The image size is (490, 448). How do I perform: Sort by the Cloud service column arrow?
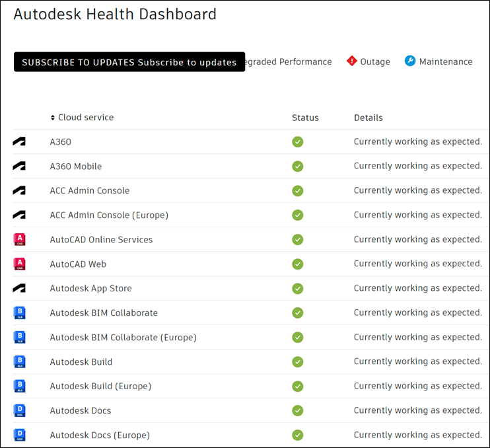pos(53,118)
